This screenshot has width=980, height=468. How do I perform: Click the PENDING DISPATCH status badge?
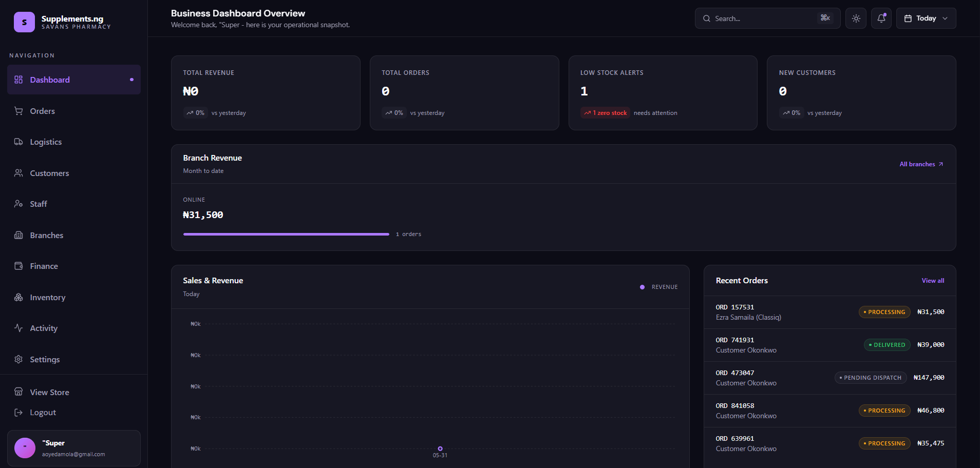click(871, 378)
